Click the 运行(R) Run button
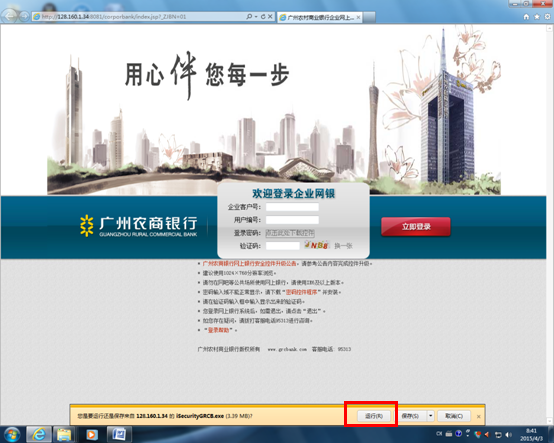 pyautogui.click(x=374, y=416)
